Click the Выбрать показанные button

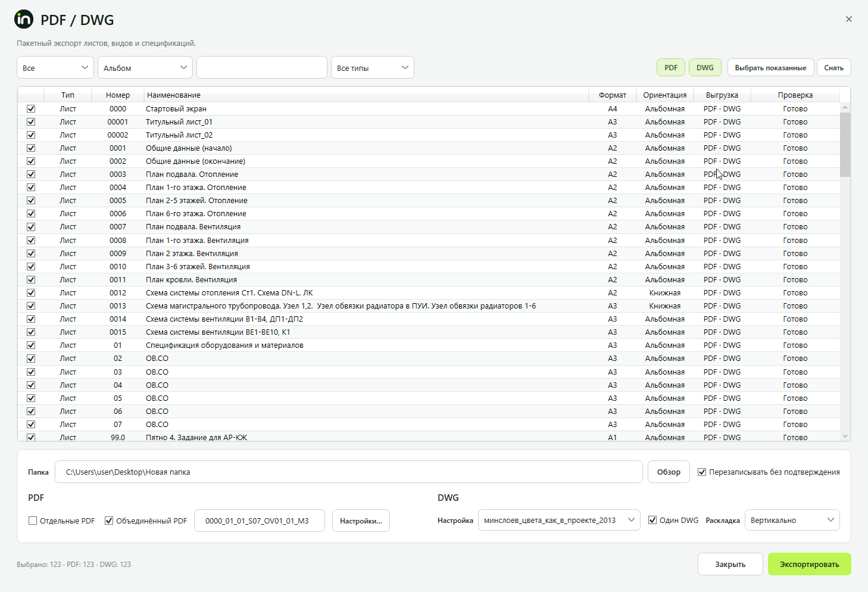[x=770, y=67]
